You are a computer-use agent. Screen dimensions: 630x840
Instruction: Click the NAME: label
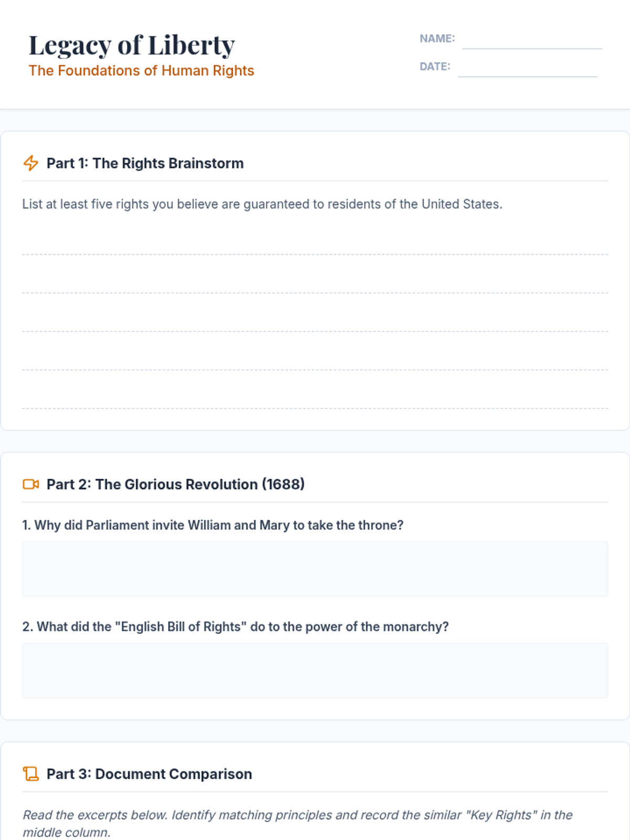tap(437, 39)
